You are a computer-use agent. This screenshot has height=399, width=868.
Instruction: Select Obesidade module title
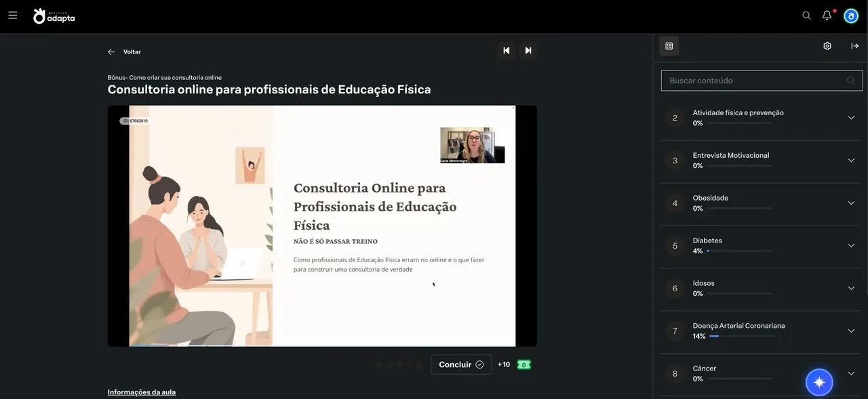coord(710,198)
